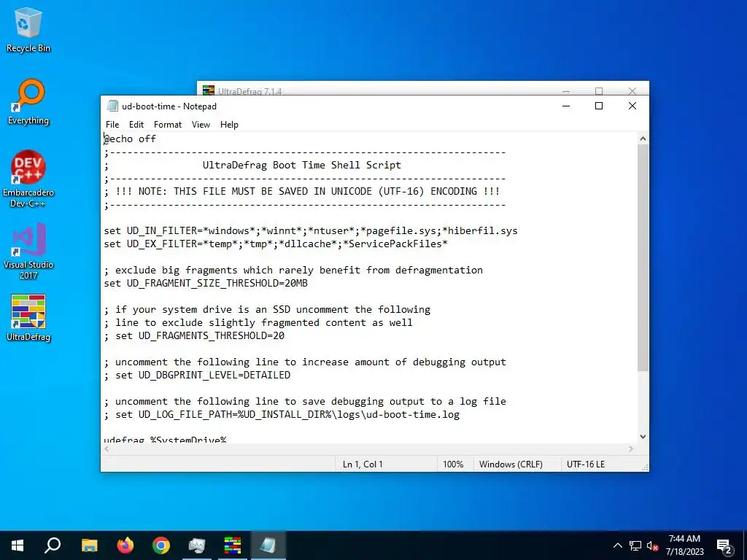Click the 'udefrag %SystemDrive%' line

(x=166, y=439)
